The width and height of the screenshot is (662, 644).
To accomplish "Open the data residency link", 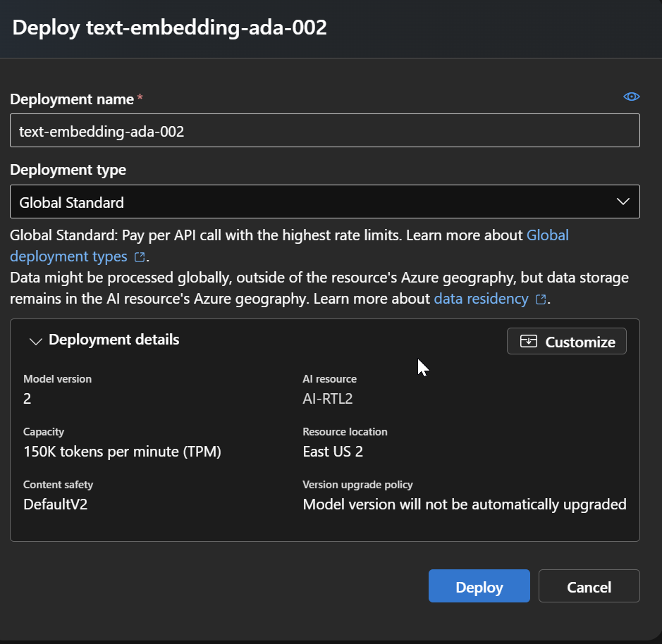I will (x=481, y=299).
